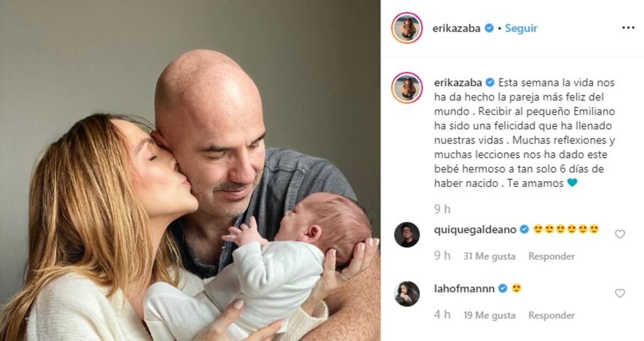Reply to quiquegaldeano's comment
The image size is (644, 341).
click(x=551, y=256)
